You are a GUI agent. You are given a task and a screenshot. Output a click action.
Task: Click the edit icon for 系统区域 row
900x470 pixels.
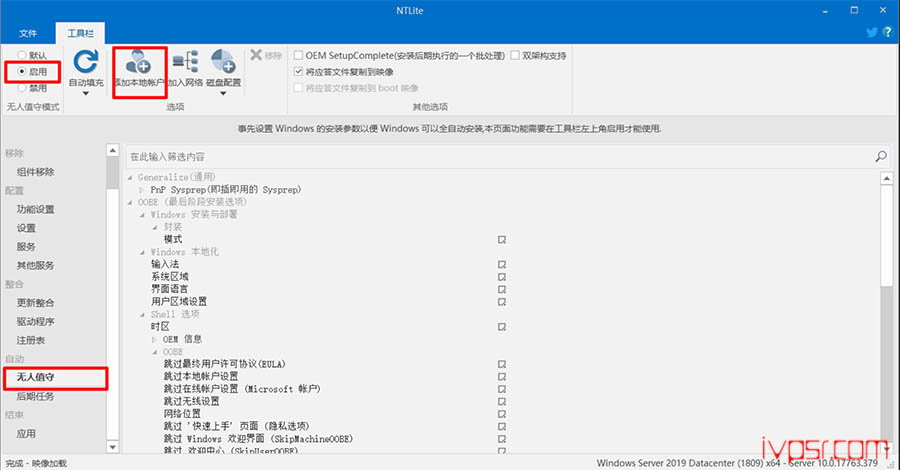tap(502, 277)
